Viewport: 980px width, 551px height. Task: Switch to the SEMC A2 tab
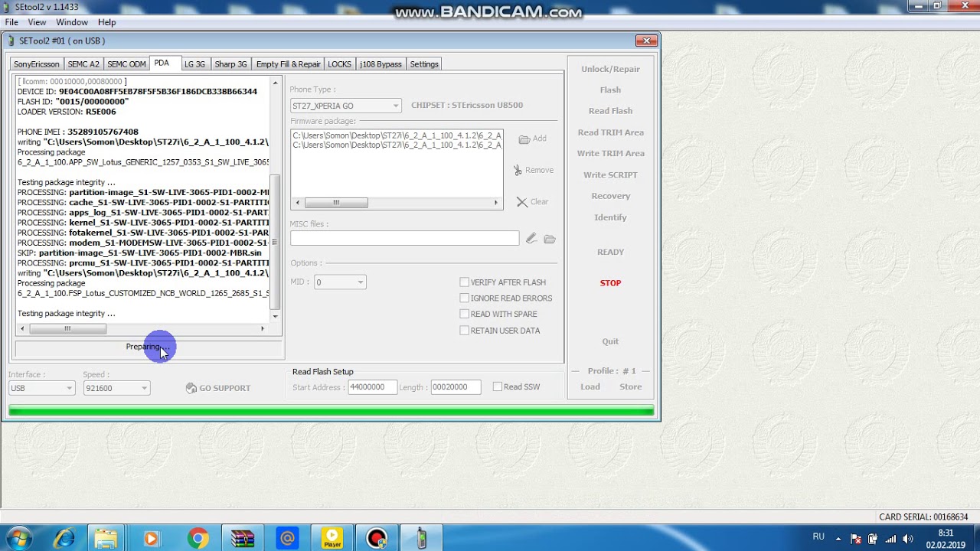(83, 64)
